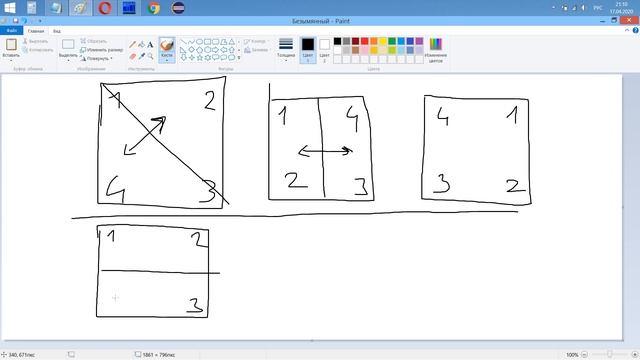640x360 pixels.
Task: Choose the four-point star shape
Action: [191, 58]
